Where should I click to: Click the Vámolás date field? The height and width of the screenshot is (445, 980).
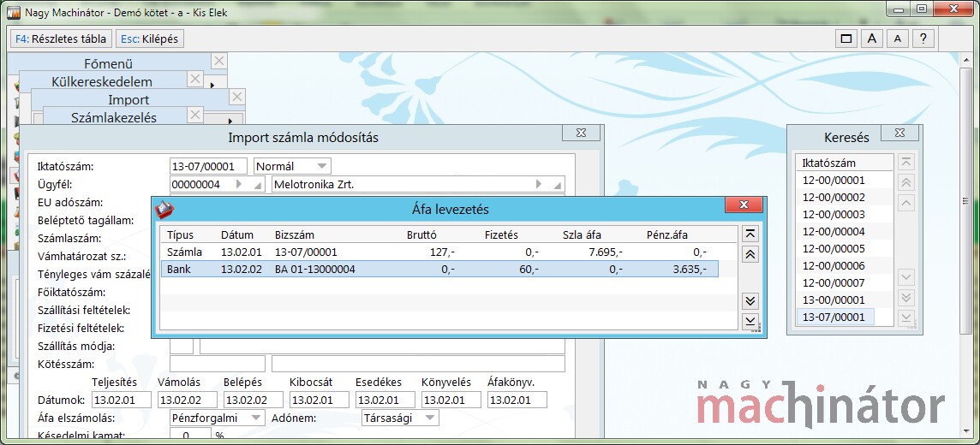click(x=188, y=400)
